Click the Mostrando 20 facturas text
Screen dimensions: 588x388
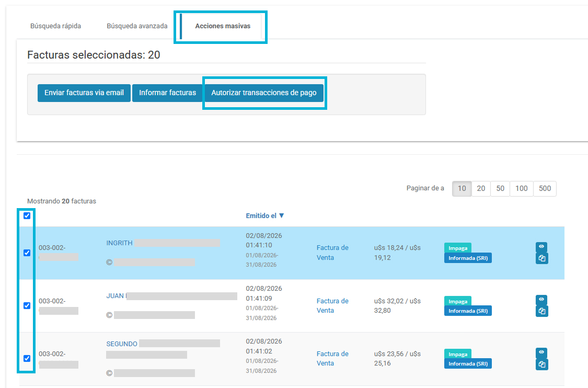click(62, 201)
